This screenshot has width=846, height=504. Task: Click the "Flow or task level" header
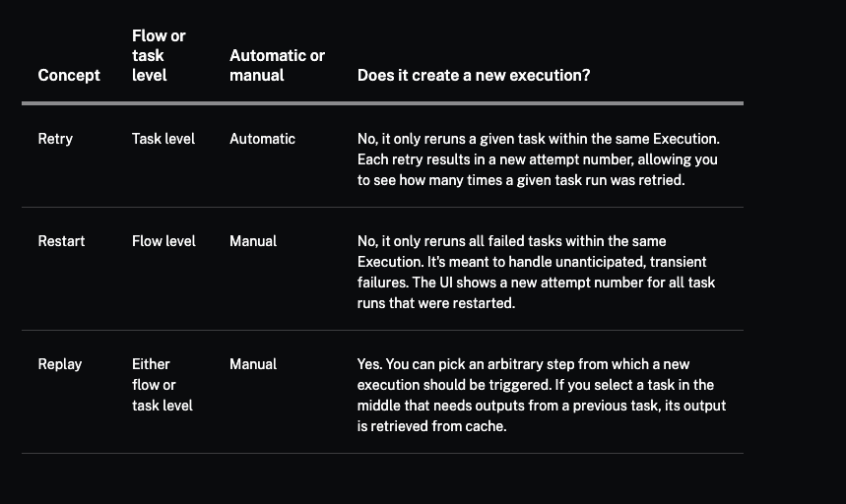point(159,55)
